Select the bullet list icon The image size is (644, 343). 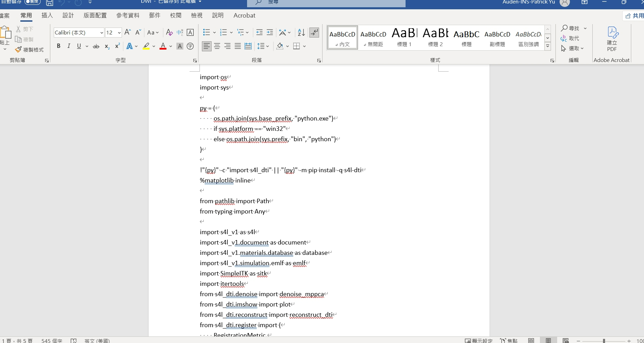click(206, 32)
